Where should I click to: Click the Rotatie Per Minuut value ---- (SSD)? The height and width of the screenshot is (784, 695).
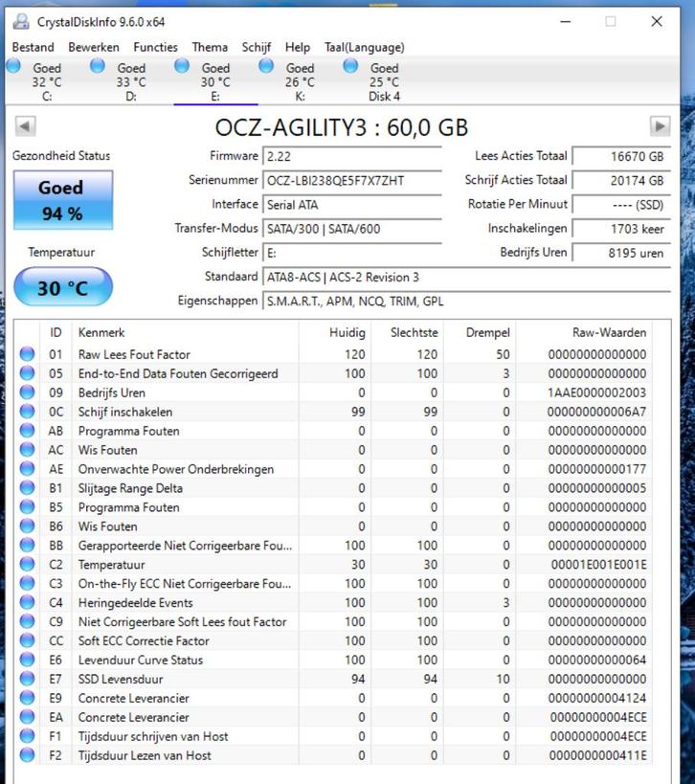tap(621, 204)
